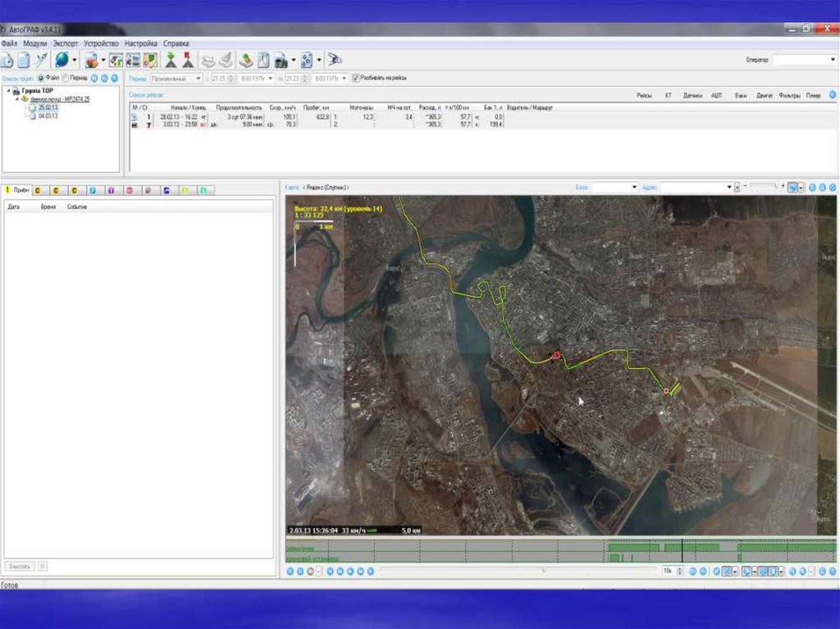
Task: Click the globe map icon in toolbar
Action: 62,60
